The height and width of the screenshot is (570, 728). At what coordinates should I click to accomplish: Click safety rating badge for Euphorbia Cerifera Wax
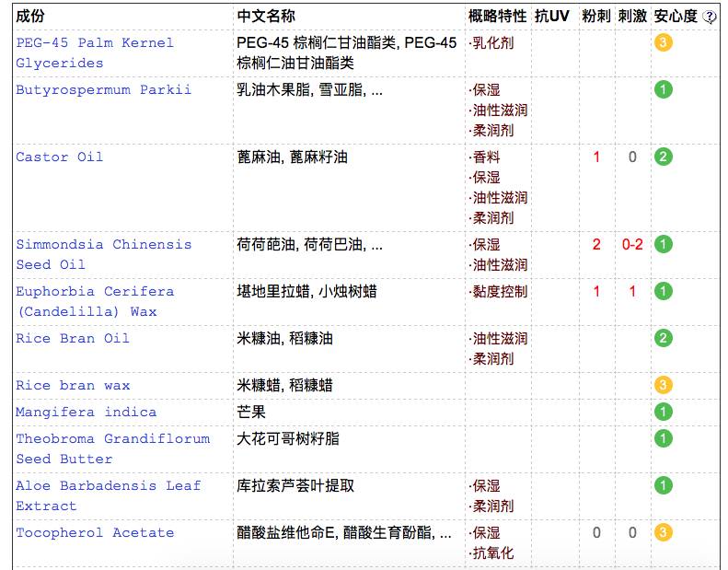[x=664, y=291]
